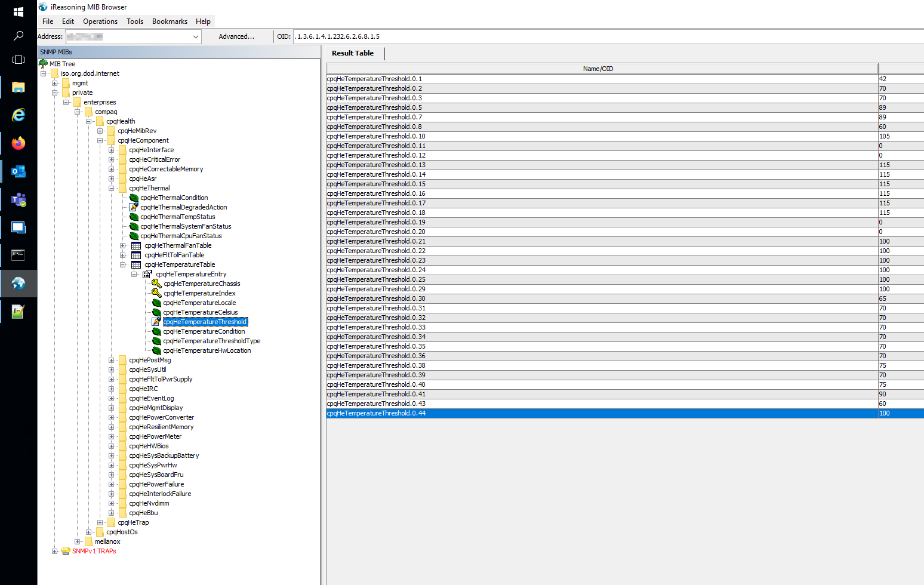
Task: Click the table icon of cpqHeFltTolFanTable
Action: [x=136, y=255]
